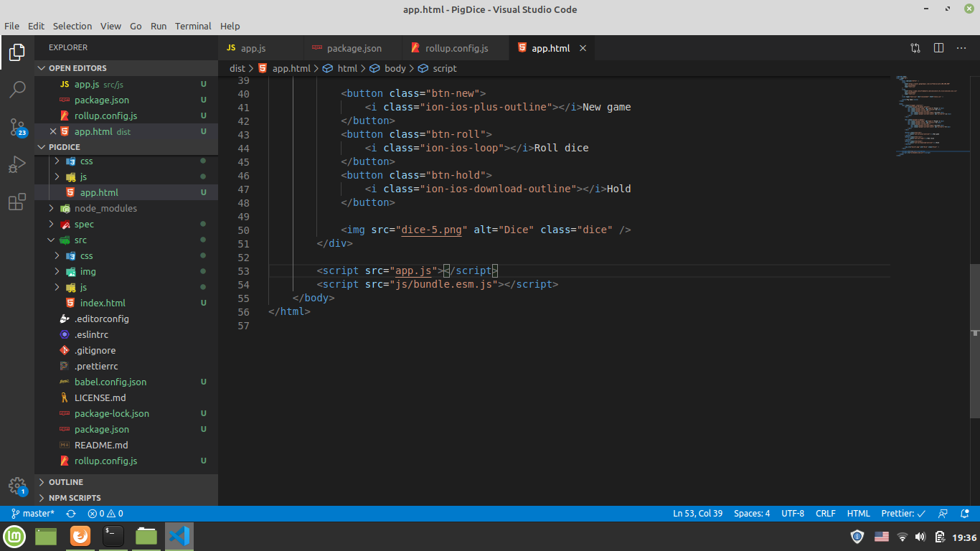The height and width of the screenshot is (551, 980).
Task: Change the UTF-8 file encoding
Action: pos(793,514)
